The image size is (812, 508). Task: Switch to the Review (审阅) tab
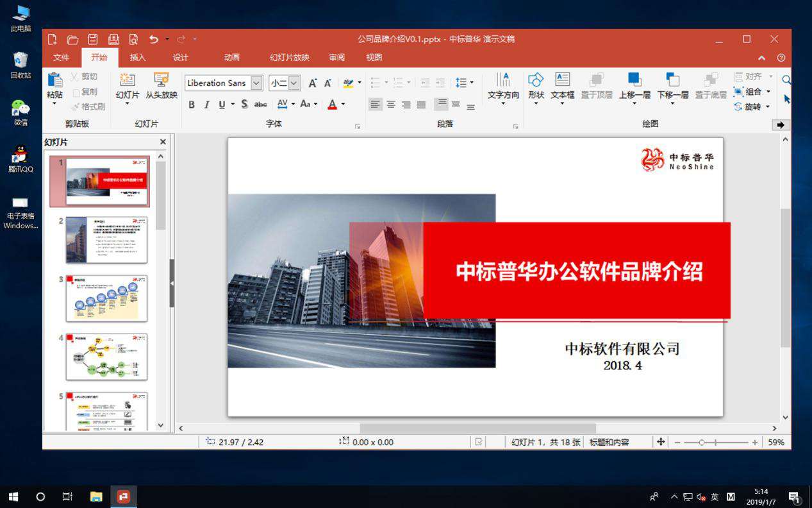pyautogui.click(x=337, y=58)
